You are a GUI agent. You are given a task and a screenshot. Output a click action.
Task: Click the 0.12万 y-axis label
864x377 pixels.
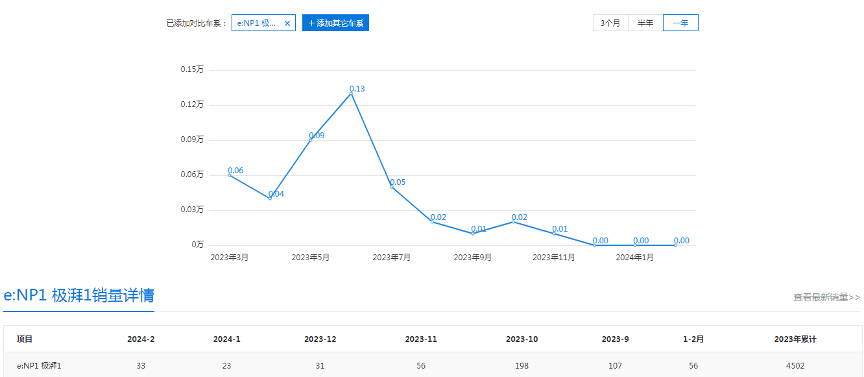192,104
